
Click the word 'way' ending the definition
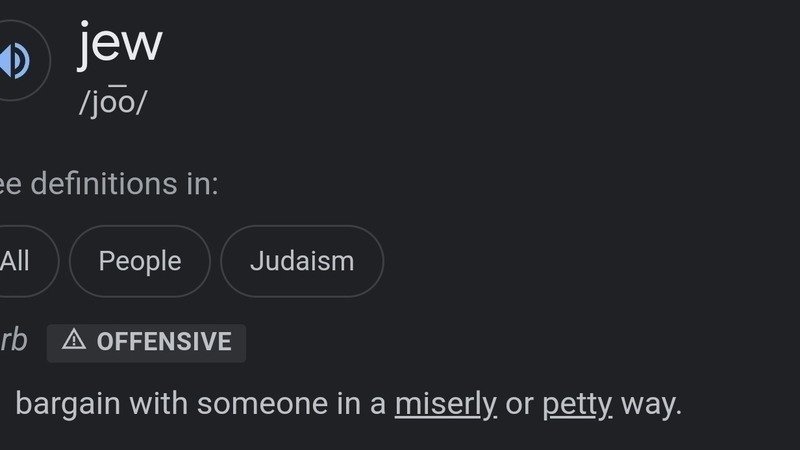[x=649, y=404]
